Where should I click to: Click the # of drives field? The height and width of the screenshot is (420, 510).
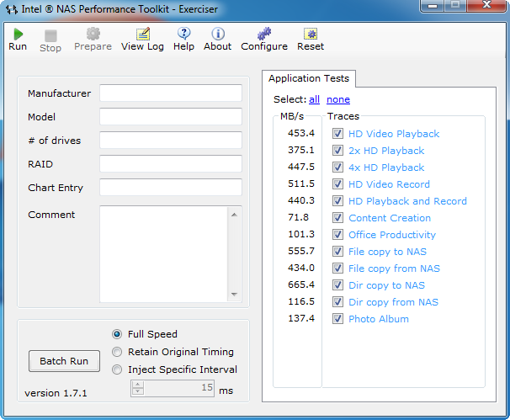click(171, 141)
